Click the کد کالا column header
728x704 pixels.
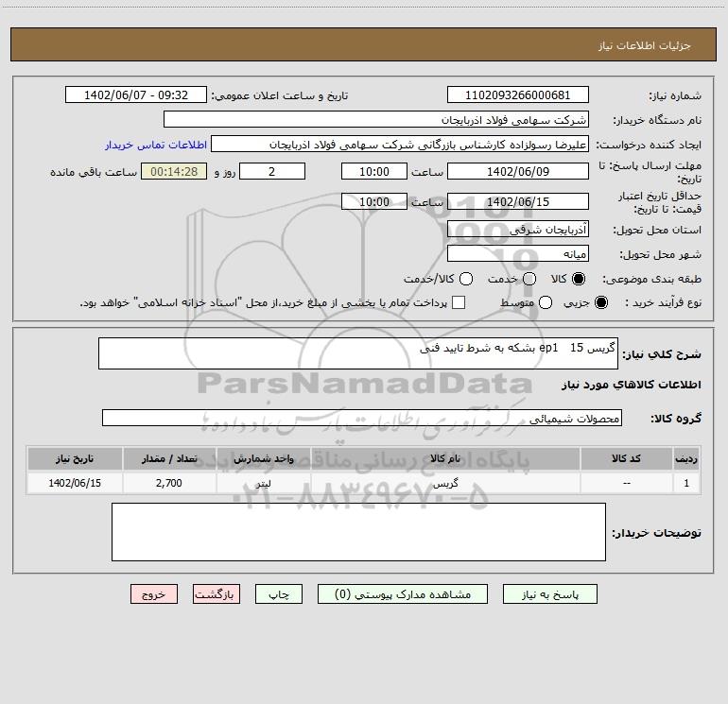pos(626,458)
